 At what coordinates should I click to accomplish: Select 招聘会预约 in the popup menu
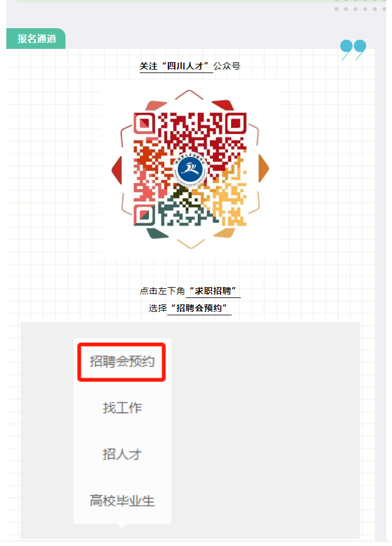(121, 362)
